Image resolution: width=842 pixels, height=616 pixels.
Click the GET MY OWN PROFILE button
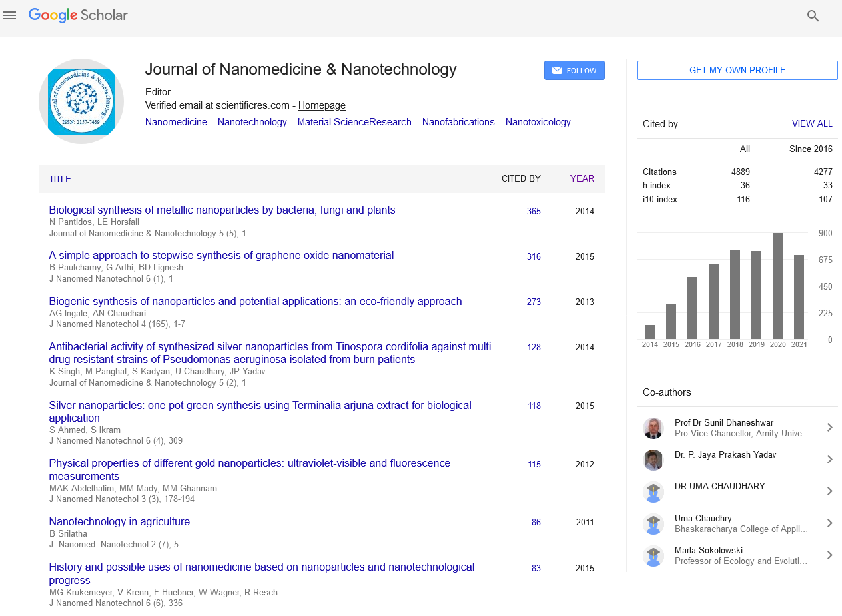(x=737, y=70)
